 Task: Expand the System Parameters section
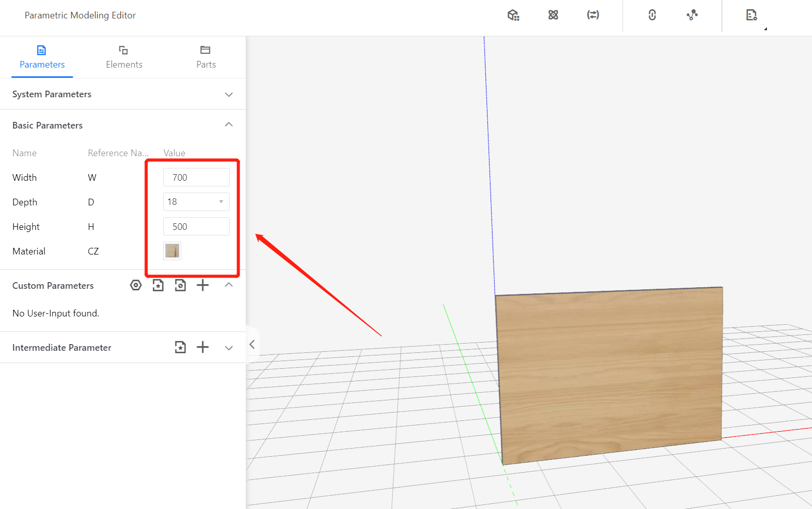click(x=229, y=95)
